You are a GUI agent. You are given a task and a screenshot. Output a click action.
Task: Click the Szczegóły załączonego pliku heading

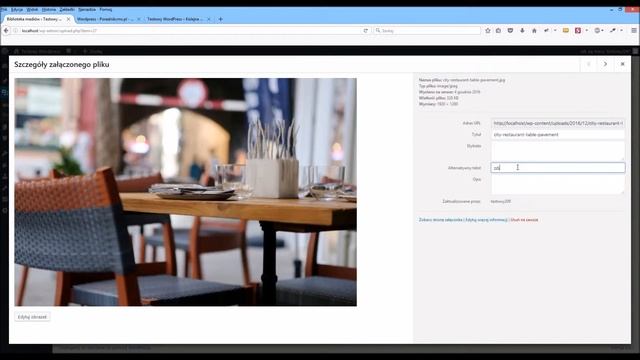pos(62,64)
